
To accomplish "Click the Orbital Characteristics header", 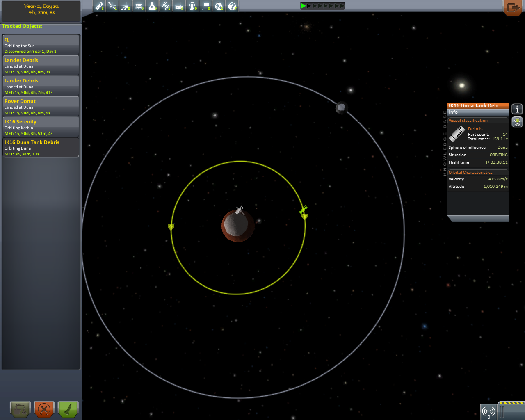I will click(470, 173).
